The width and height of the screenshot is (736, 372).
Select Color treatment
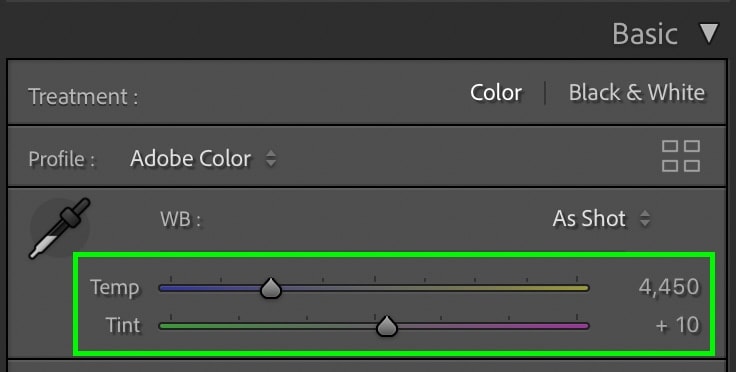pyautogui.click(x=496, y=92)
